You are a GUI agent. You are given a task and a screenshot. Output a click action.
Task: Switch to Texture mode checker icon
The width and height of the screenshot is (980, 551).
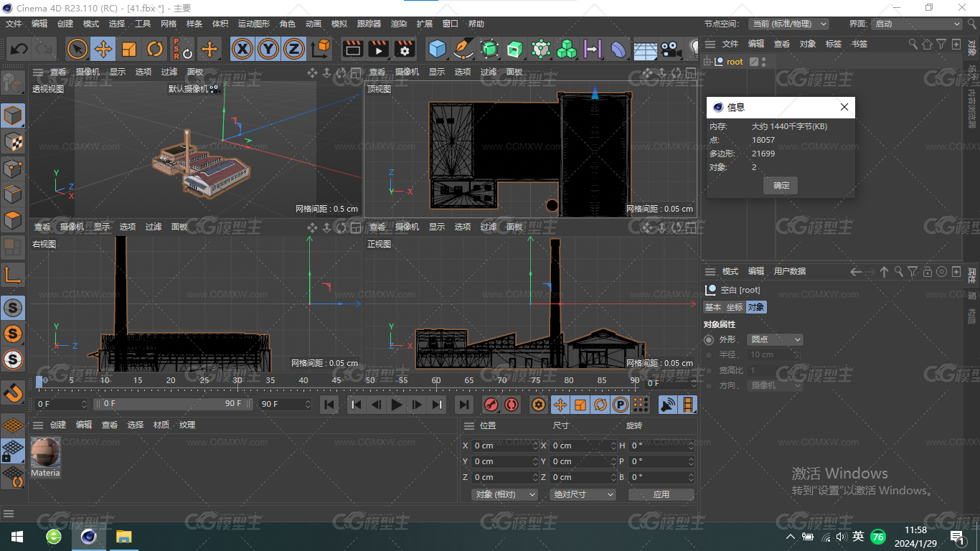tap(13, 142)
